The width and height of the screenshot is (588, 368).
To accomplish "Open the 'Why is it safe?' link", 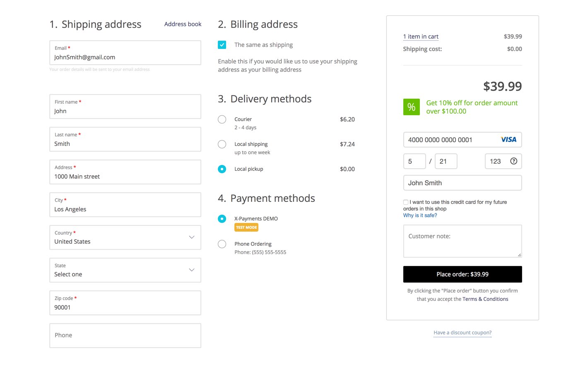I will (x=420, y=215).
